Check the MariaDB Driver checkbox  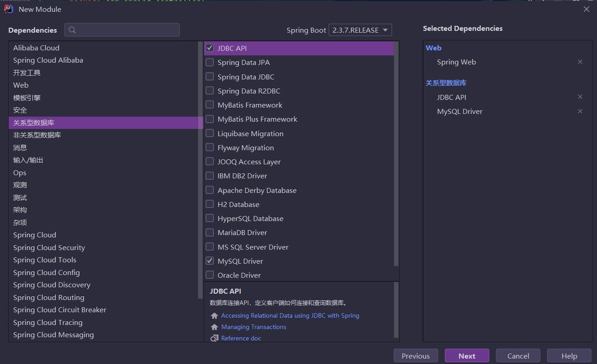[209, 232]
